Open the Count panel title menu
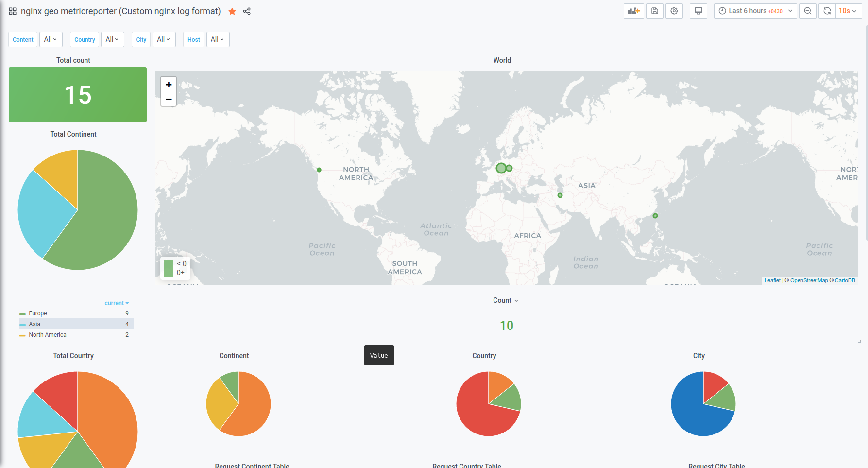The image size is (868, 468). pyautogui.click(x=506, y=300)
